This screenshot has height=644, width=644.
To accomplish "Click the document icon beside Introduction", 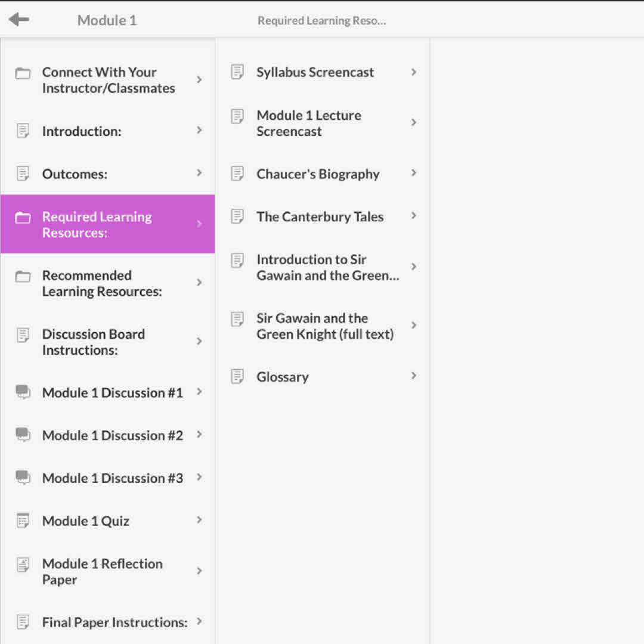I will (x=23, y=131).
